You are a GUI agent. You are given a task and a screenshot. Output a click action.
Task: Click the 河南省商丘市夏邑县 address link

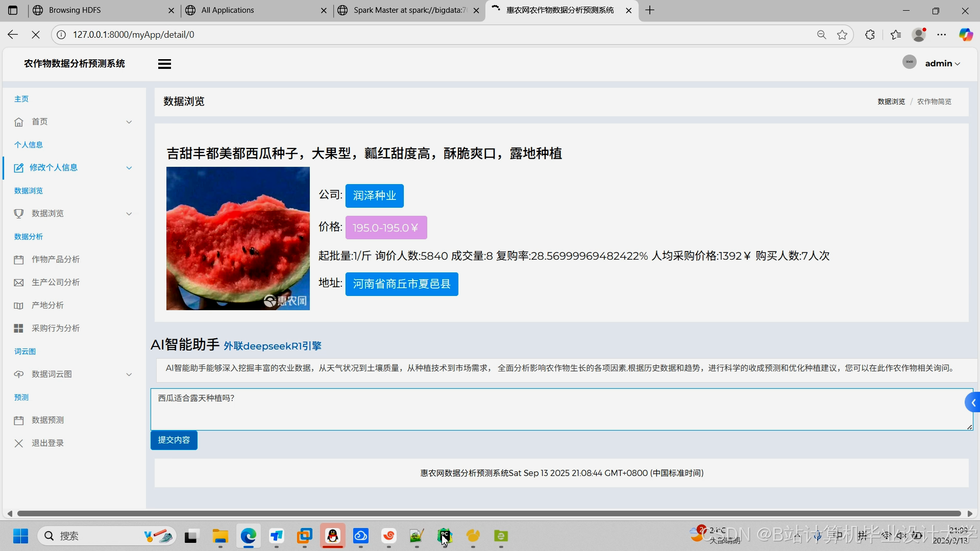[x=401, y=284]
